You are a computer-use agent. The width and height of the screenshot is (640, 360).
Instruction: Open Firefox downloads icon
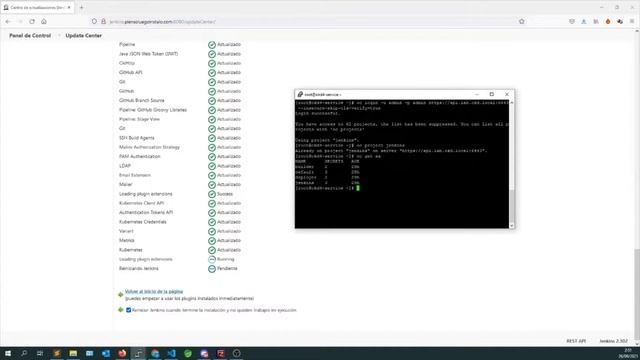(x=584, y=22)
